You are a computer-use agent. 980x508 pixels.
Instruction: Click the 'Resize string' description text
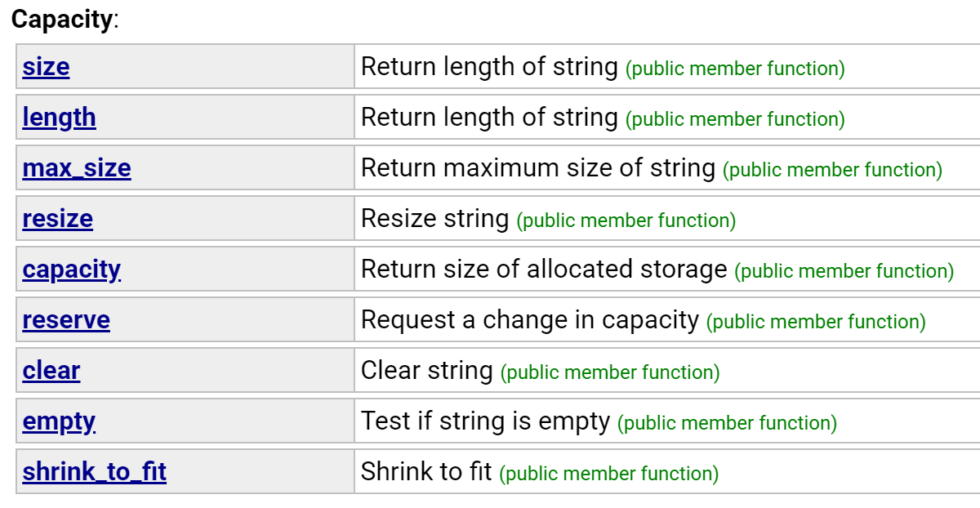coord(434,219)
